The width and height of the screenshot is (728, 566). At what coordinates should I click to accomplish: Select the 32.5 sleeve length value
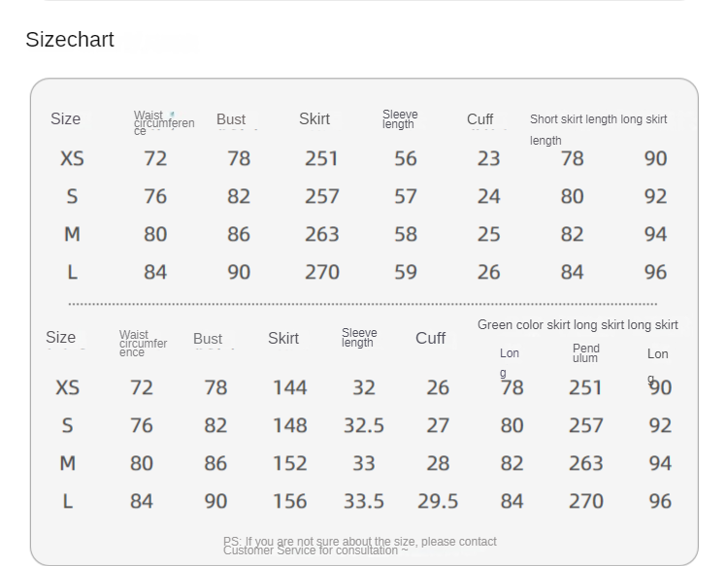pos(364,425)
